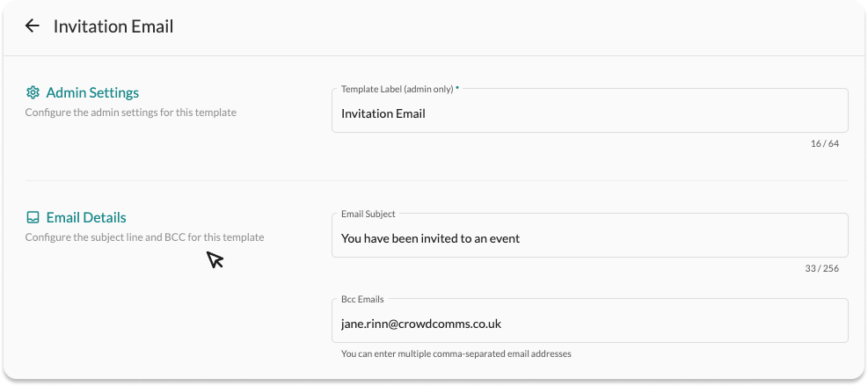Click the subject line and BCC description
The height and width of the screenshot is (386, 868).
point(144,237)
